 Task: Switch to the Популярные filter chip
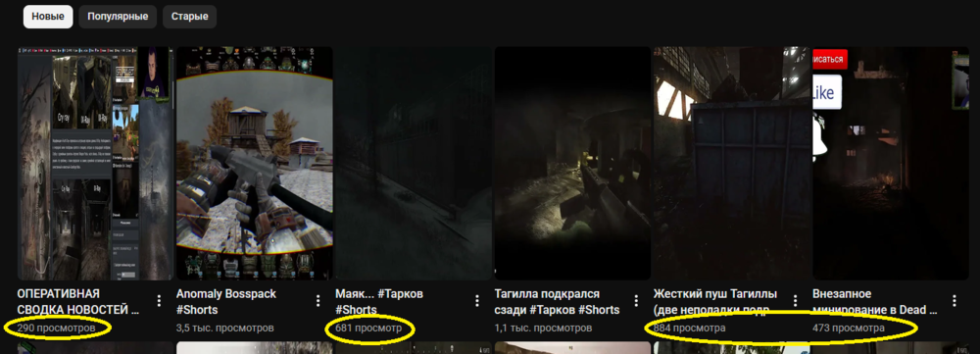click(x=118, y=17)
